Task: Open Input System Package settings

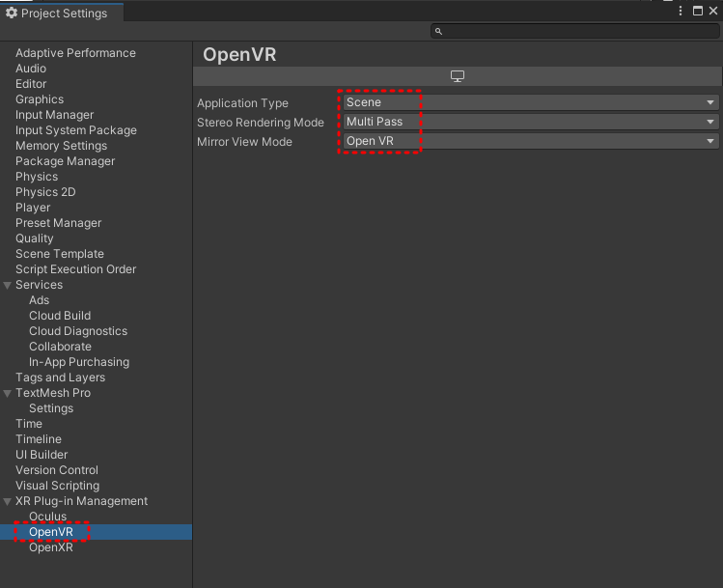Action: pyautogui.click(x=76, y=130)
